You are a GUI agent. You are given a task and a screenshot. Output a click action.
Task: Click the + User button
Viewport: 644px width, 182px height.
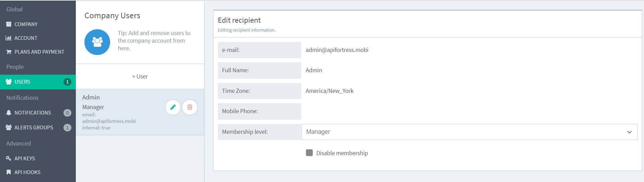[x=140, y=77]
